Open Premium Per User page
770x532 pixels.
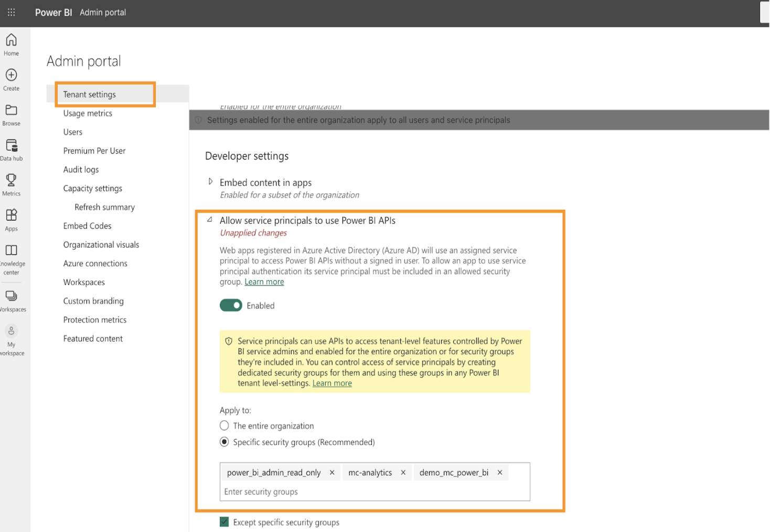click(x=94, y=151)
